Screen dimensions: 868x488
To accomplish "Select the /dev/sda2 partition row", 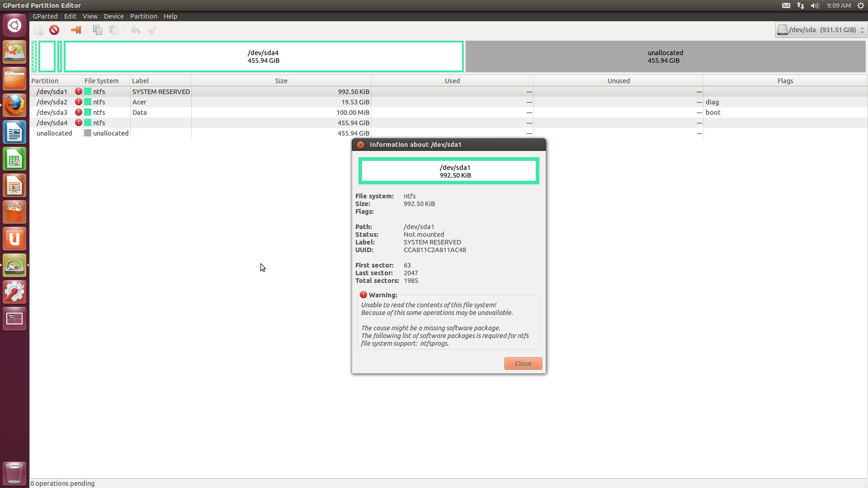I will click(448, 102).
